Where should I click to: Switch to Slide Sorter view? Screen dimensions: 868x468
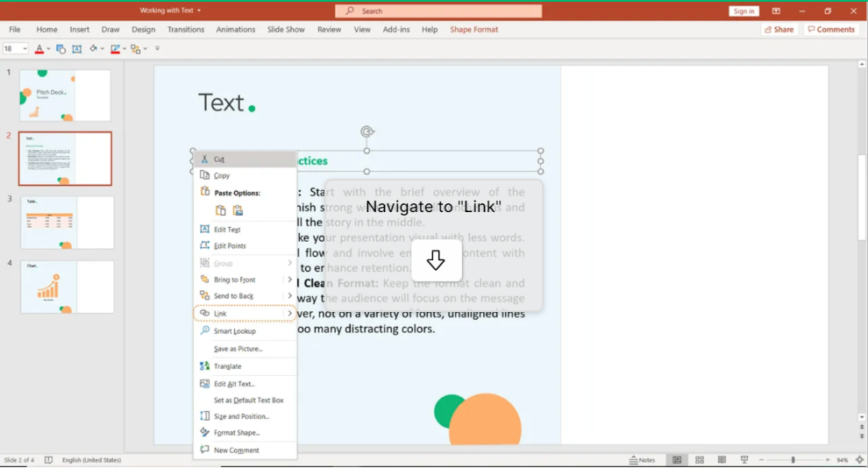tap(699, 460)
